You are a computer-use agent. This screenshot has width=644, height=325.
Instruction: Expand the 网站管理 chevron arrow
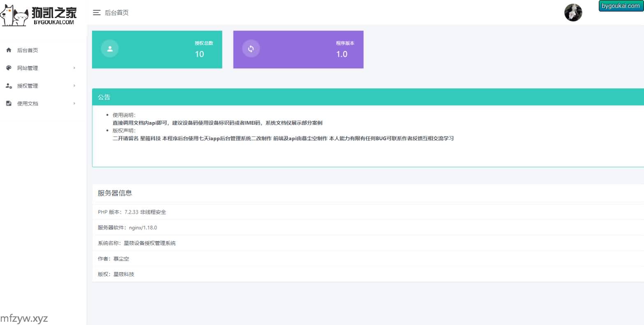(74, 68)
